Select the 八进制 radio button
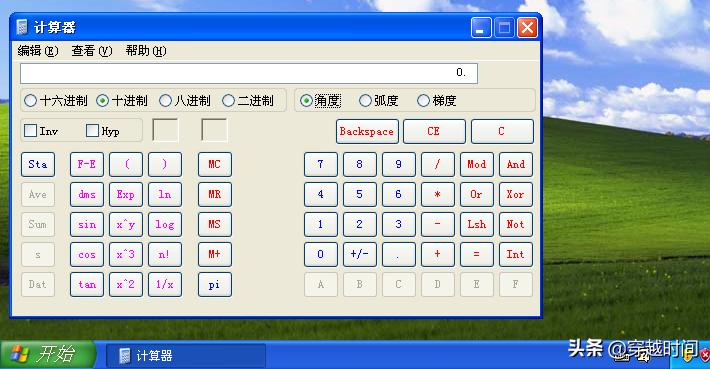 [185, 101]
